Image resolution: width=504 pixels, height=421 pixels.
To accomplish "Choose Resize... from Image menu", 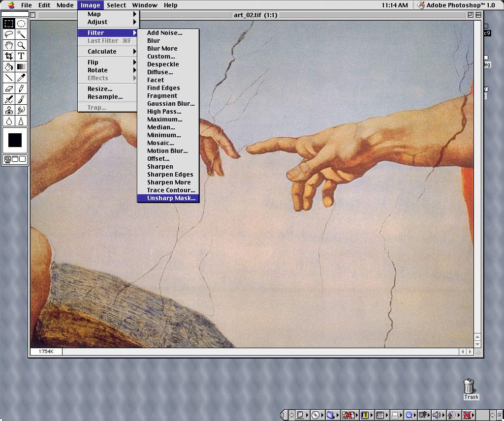I will pyautogui.click(x=107, y=89).
